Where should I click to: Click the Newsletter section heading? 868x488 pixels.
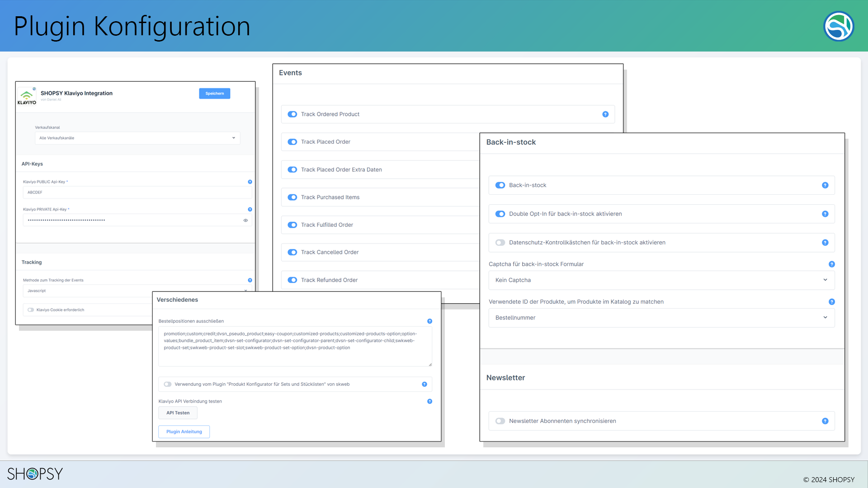coord(505,378)
